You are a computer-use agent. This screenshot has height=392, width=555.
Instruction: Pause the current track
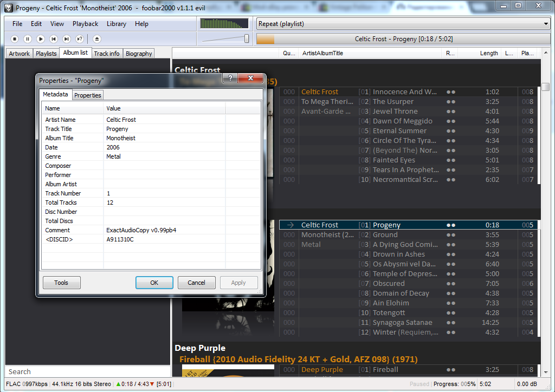pyautogui.click(x=28, y=39)
